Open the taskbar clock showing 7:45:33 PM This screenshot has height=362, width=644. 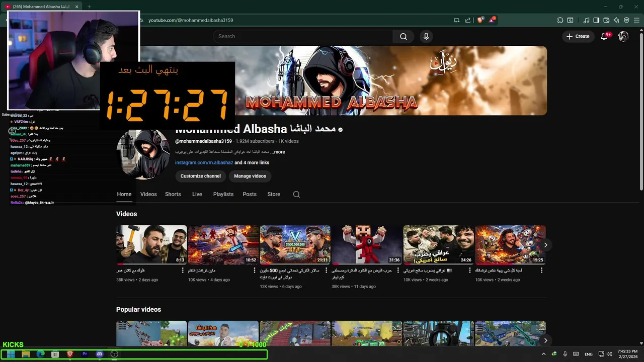tap(627, 354)
